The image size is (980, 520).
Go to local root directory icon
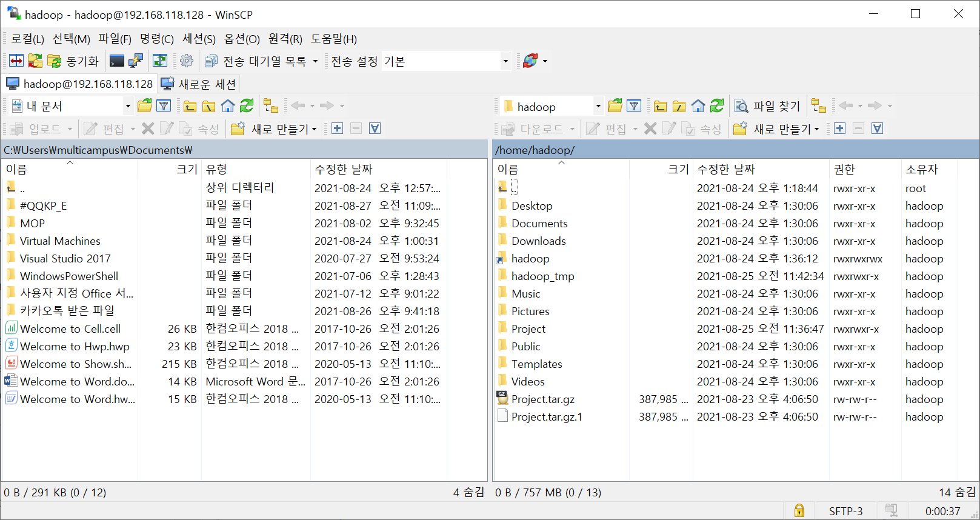(208, 106)
